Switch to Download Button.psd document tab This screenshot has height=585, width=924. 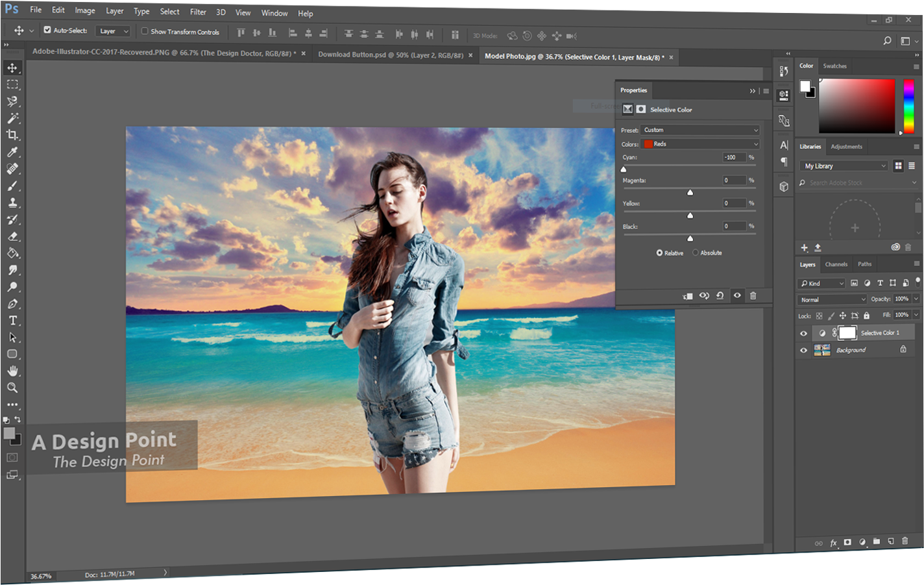click(390, 55)
